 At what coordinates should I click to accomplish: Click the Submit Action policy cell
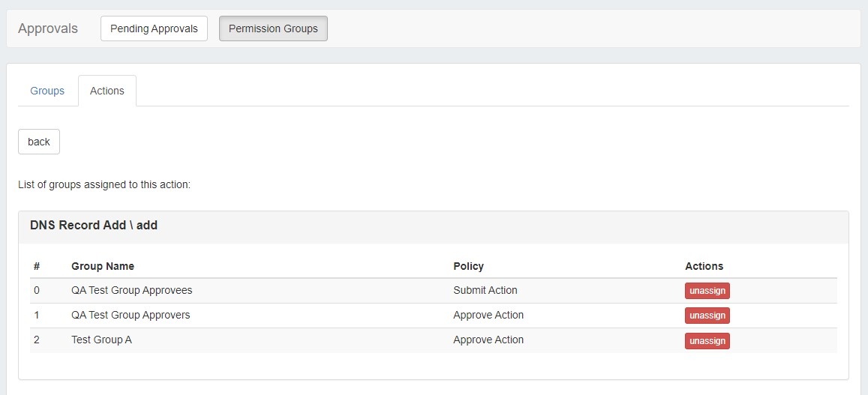[485, 290]
